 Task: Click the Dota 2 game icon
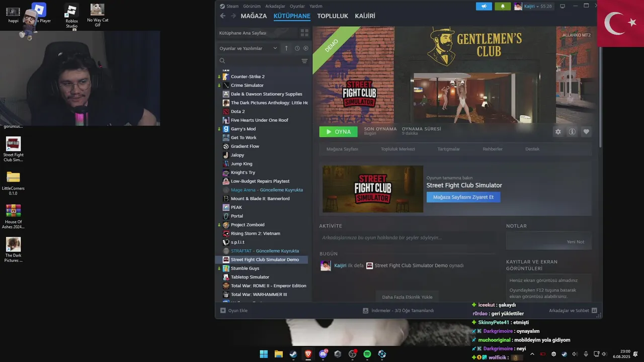point(226,112)
